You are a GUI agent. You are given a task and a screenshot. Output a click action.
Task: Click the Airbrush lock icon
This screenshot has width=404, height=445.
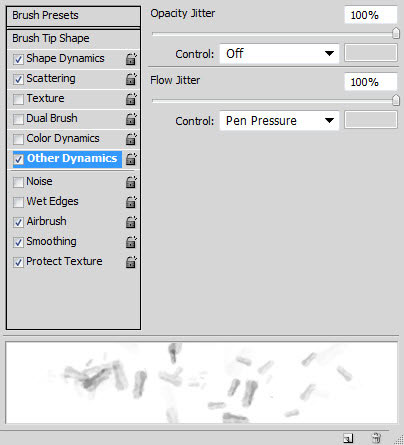pos(131,222)
